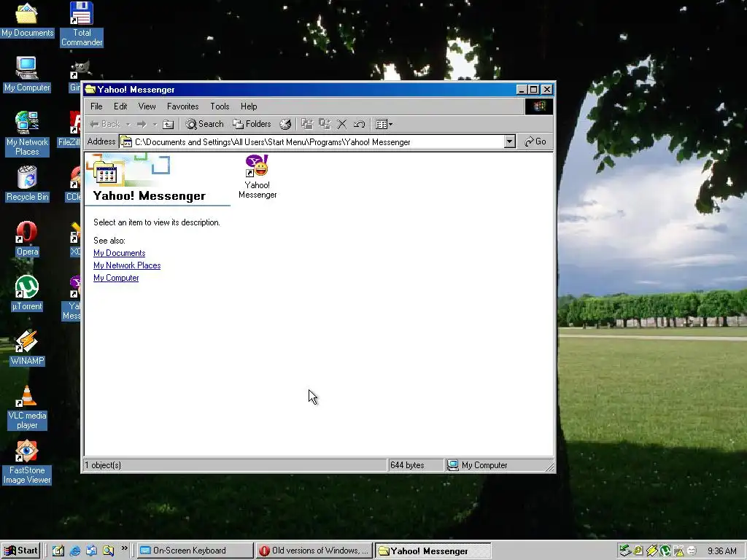Viewport: 747px width, 560px height.
Task: Click the Windows logo throbber in menu bar
Action: (539, 106)
